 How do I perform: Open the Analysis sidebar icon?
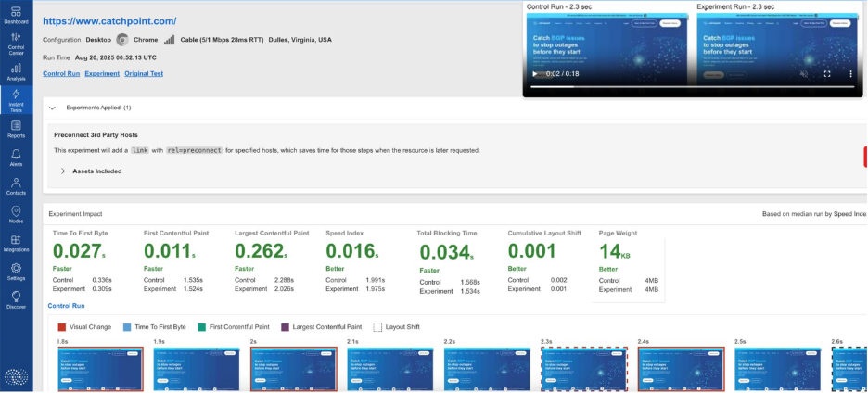tap(16, 68)
